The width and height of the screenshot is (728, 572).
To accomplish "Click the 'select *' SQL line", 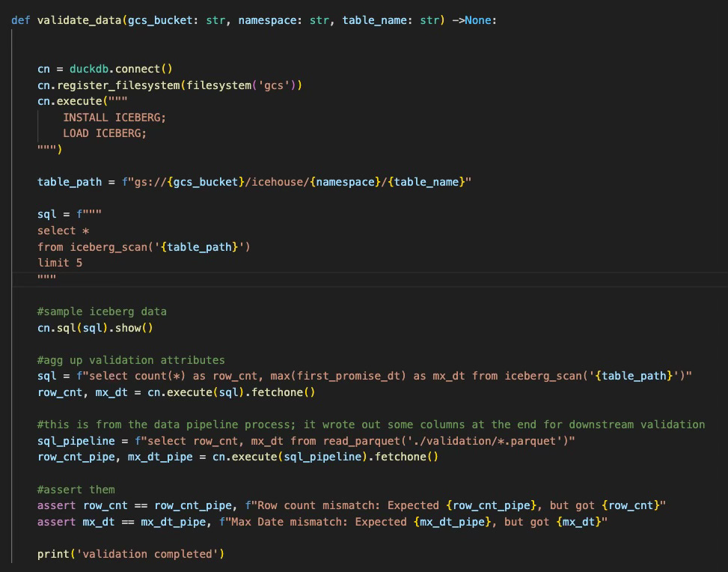I will click(63, 231).
